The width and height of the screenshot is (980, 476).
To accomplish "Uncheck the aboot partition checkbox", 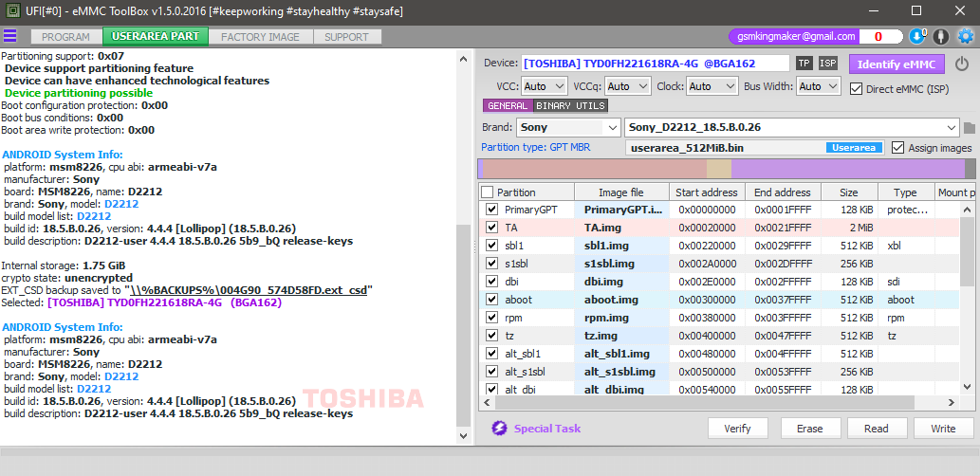I will click(x=491, y=300).
